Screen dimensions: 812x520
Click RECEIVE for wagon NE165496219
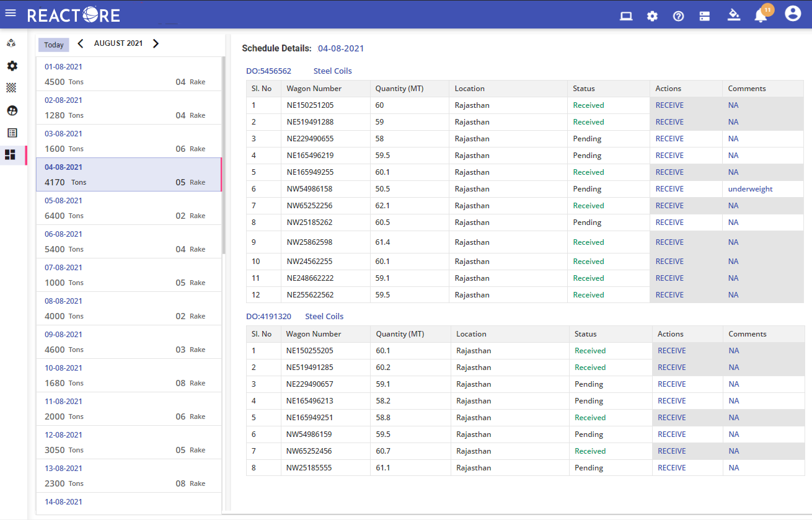[x=669, y=156]
